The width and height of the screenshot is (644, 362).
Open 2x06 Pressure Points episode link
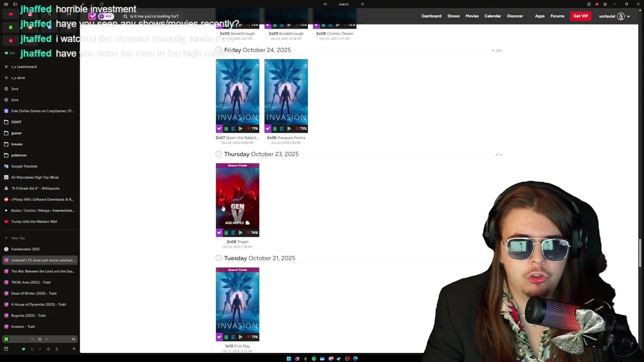pyautogui.click(x=286, y=138)
